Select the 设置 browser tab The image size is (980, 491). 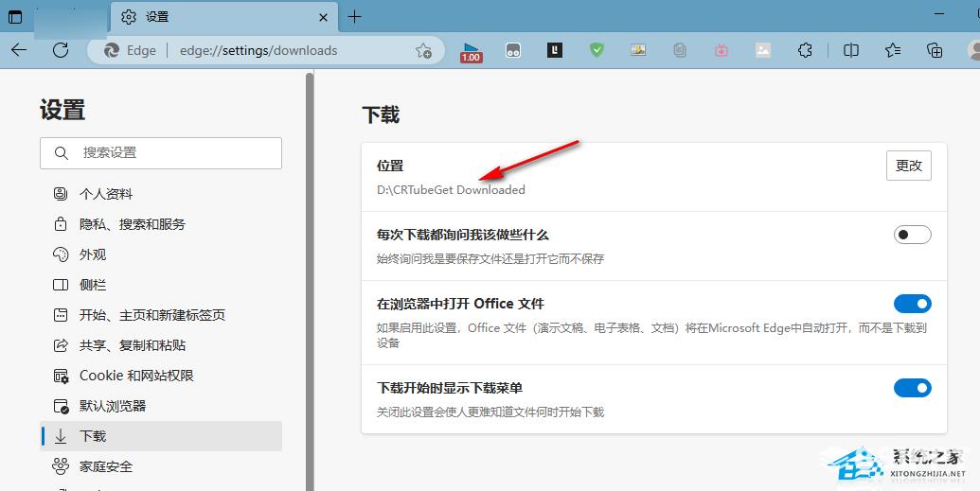223,17
